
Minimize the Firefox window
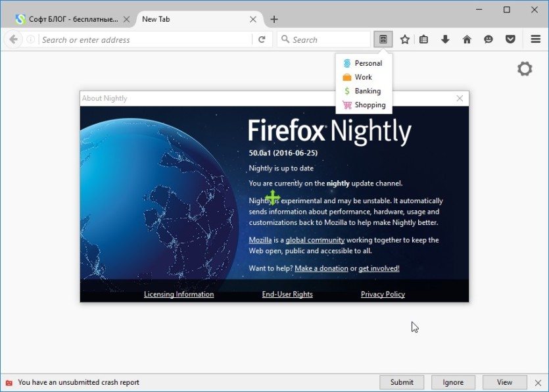coord(479,9)
